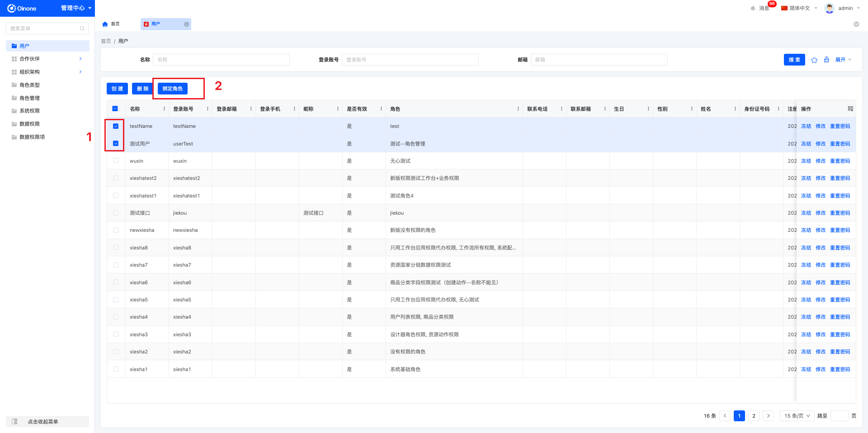The height and width of the screenshot is (433, 868).
Task: Check the xieshatest1 row checkbox
Action: 116,195
